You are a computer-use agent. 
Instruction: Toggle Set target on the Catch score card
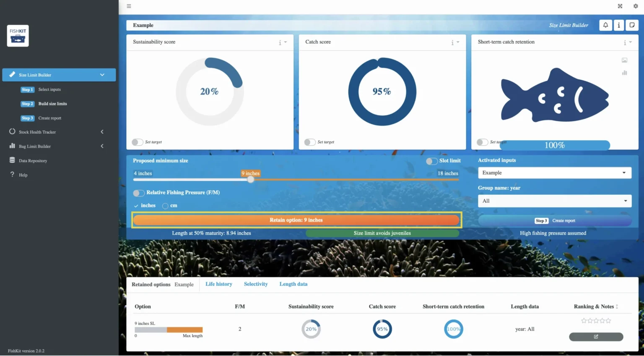coord(310,142)
